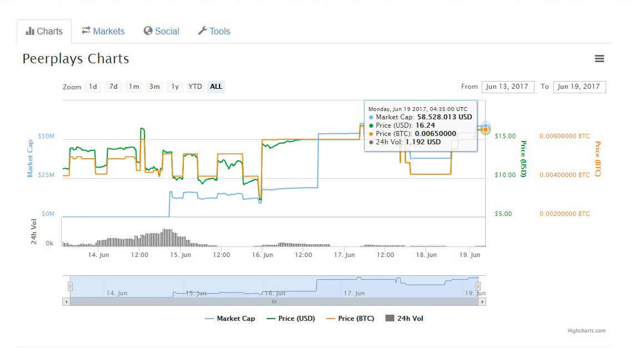Image resolution: width=644 pixels, height=348 pixels.
Task: Set zoom range to 3m
Action: [154, 87]
